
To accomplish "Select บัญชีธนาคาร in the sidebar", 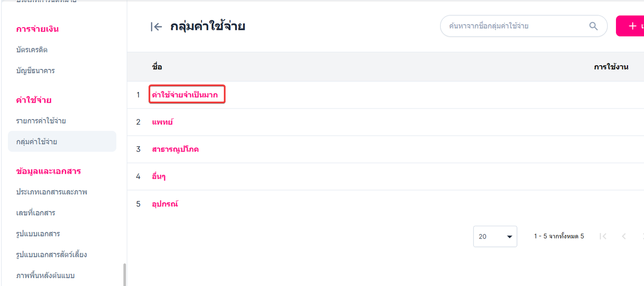I will tap(35, 71).
